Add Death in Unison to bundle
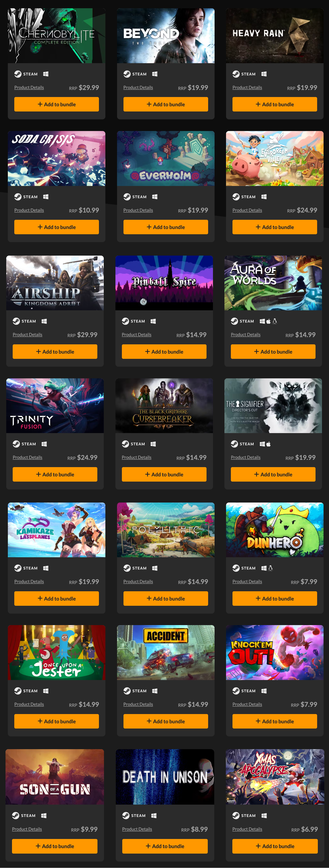Image resolution: width=329 pixels, height=868 pixels. pyautogui.click(x=165, y=846)
